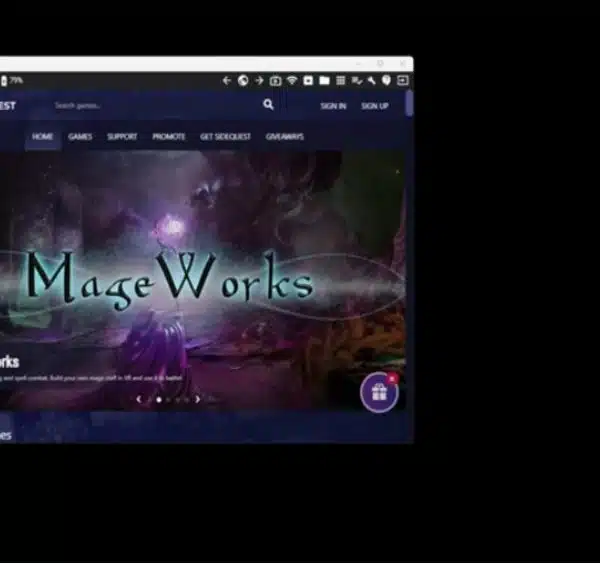Click the SIGN IN link

pos(333,106)
